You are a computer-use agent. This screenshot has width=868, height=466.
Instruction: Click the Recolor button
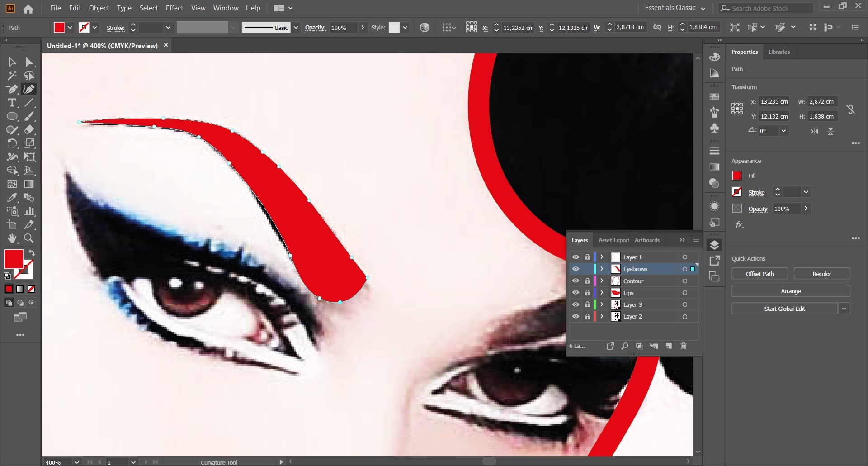pyautogui.click(x=821, y=274)
